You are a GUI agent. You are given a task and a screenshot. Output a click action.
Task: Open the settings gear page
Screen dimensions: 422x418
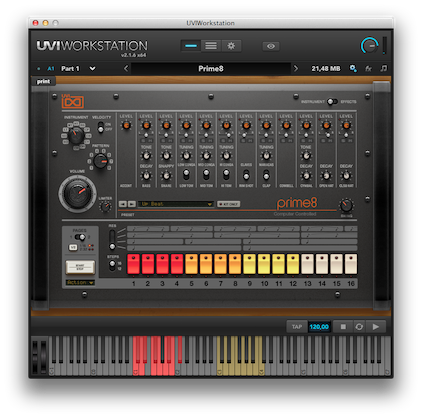(x=231, y=46)
